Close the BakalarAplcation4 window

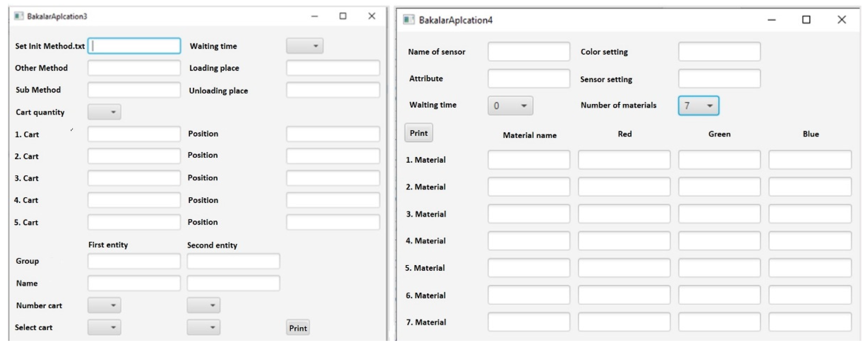842,20
